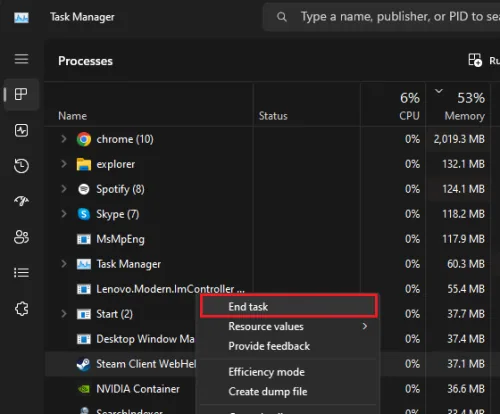
Task: Expand the explorer process group
Action: [x=64, y=164]
